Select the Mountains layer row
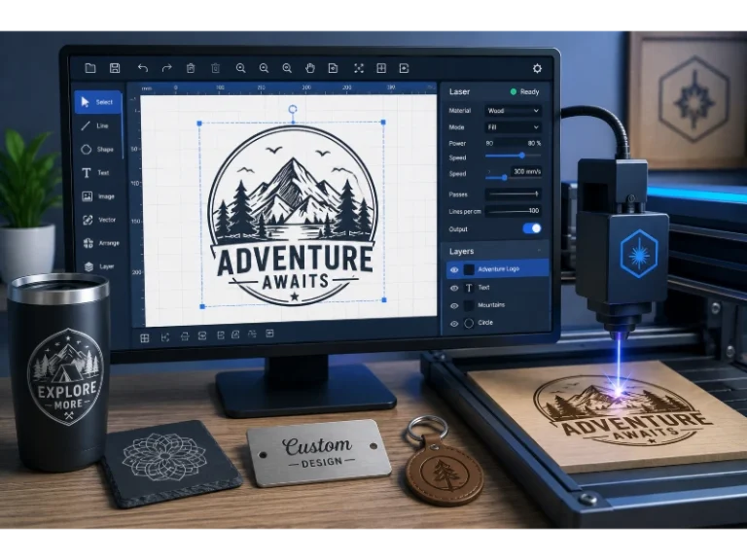 coord(497,305)
